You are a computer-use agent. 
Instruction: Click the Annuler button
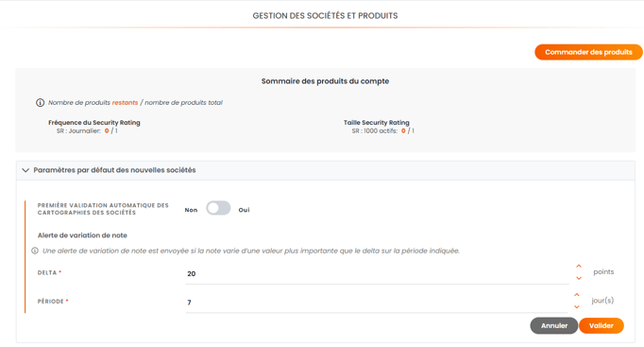click(554, 325)
